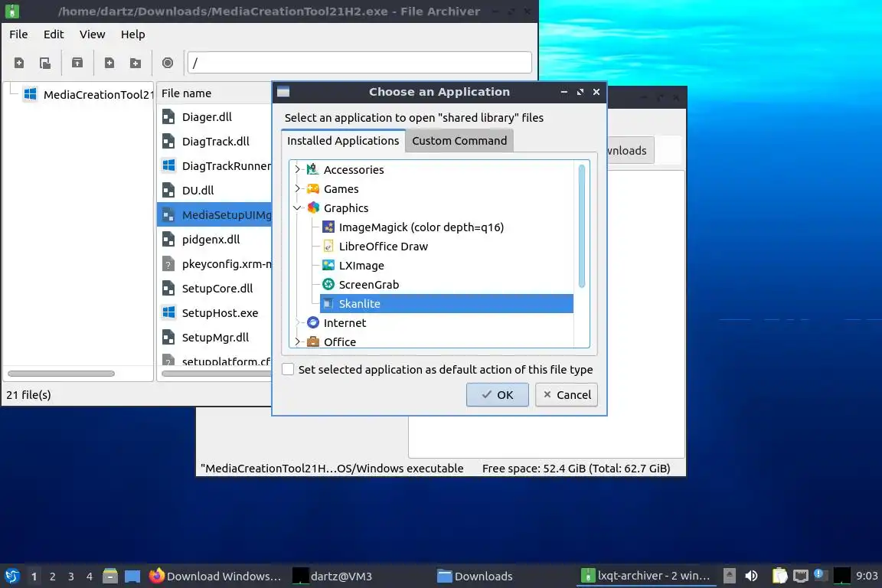The image size is (882, 588).
Task: Click the archive path input field
Action: pyautogui.click(x=359, y=63)
